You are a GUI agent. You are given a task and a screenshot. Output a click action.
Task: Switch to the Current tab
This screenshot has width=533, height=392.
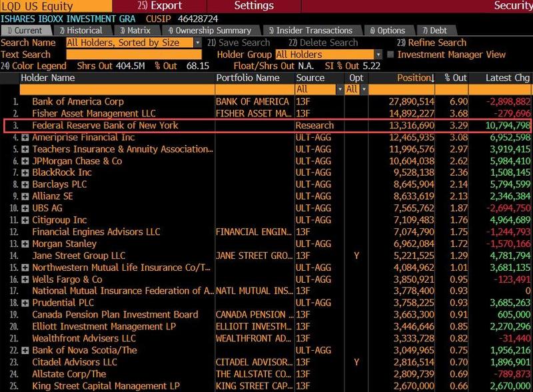[x=27, y=31]
